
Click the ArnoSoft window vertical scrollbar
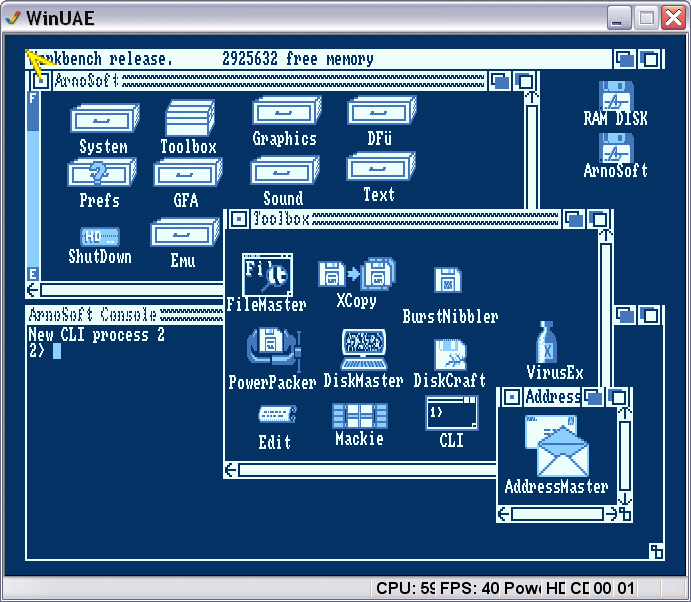(x=532, y=156)
